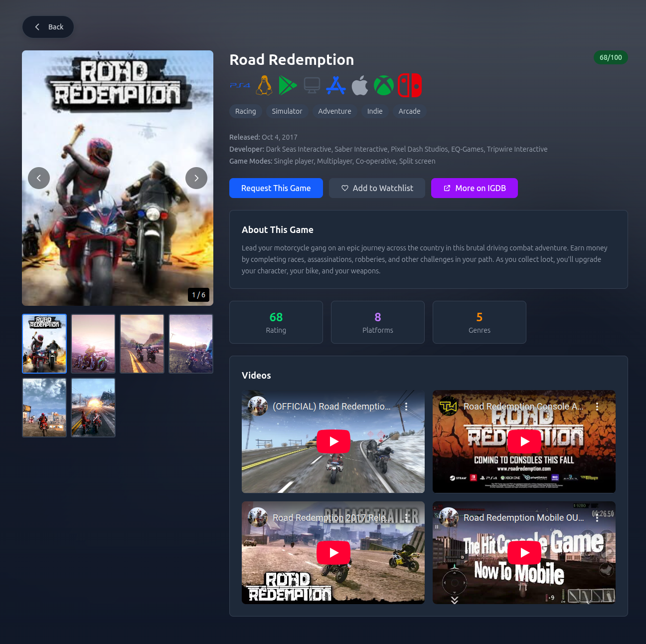Show next cover image with right arrow
Viewport: 646px width, 644px height.
[196, 178]
